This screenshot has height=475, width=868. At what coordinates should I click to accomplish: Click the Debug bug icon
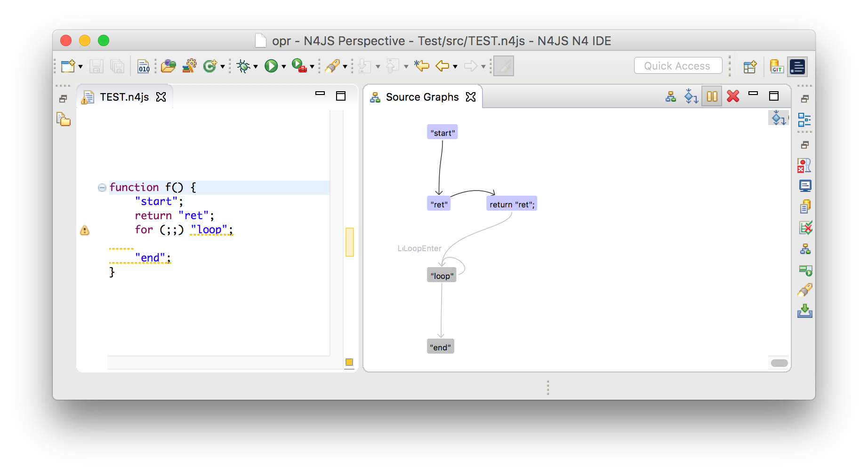click(243, 66)
